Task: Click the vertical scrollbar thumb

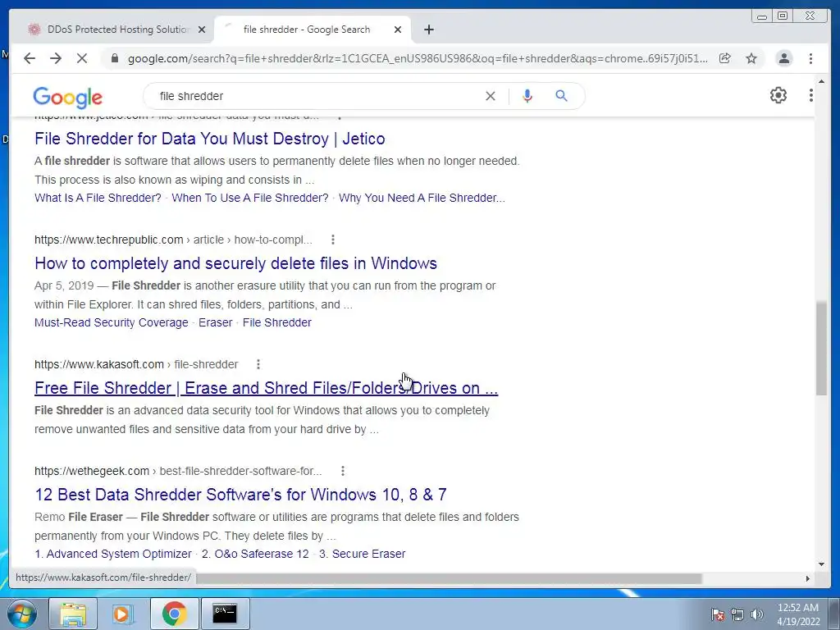Action: 821,349
